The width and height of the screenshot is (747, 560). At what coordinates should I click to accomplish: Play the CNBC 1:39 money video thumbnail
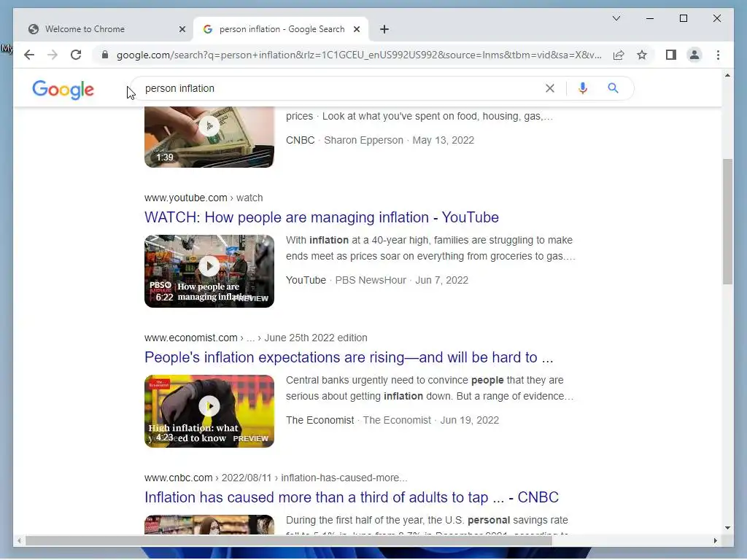point(209,136)
